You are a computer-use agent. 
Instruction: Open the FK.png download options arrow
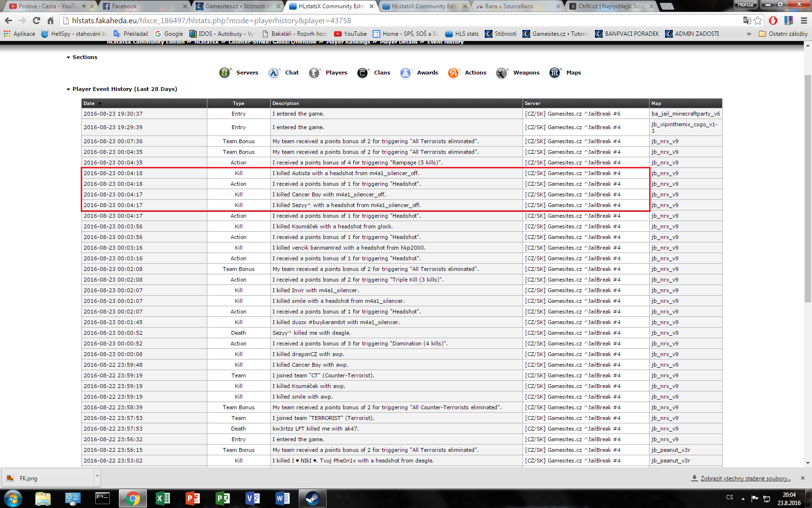point(97,476)
